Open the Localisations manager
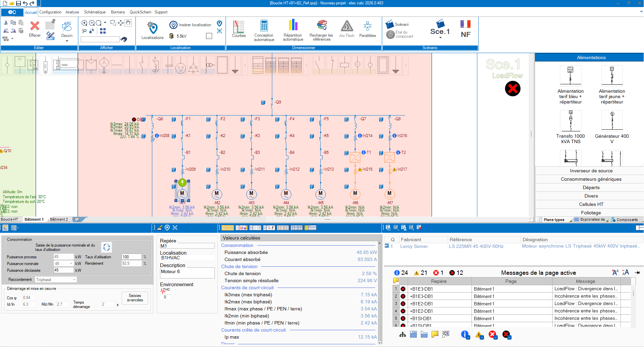 click(x=152, y=30)
